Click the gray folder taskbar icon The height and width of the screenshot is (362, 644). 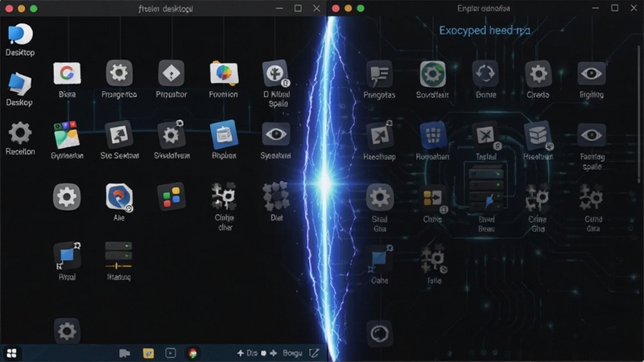point(125,353)
